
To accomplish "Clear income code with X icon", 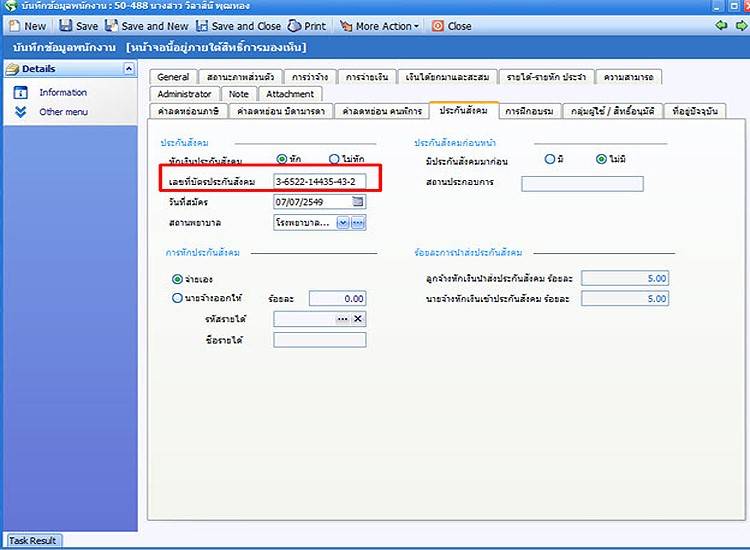I will point(359,319).
